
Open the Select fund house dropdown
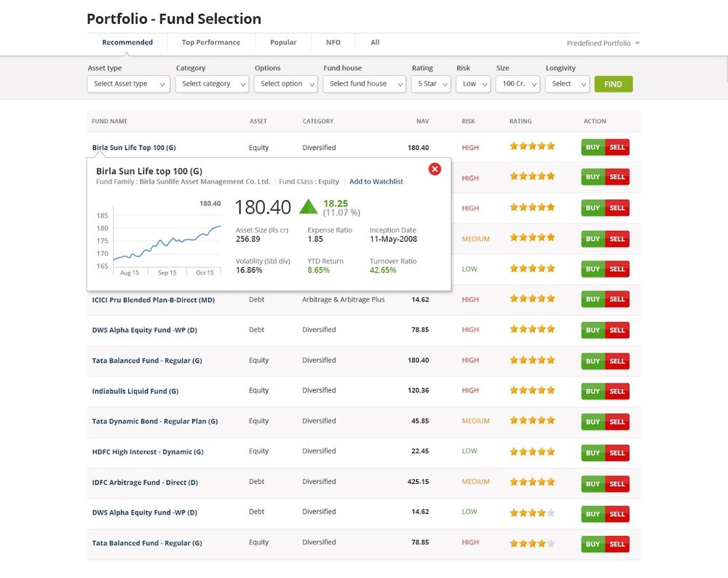(365, 84)
